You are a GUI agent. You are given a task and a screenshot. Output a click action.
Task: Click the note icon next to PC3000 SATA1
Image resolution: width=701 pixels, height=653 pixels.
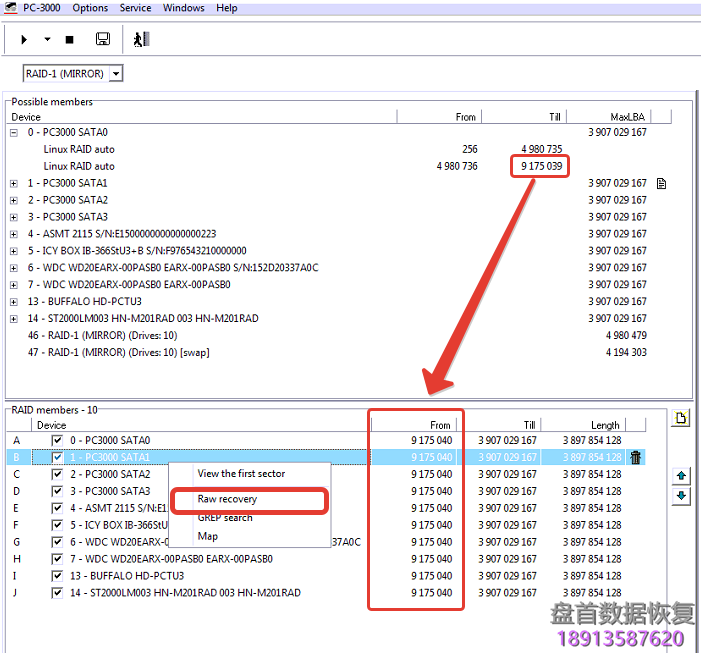tap(661, 183)
